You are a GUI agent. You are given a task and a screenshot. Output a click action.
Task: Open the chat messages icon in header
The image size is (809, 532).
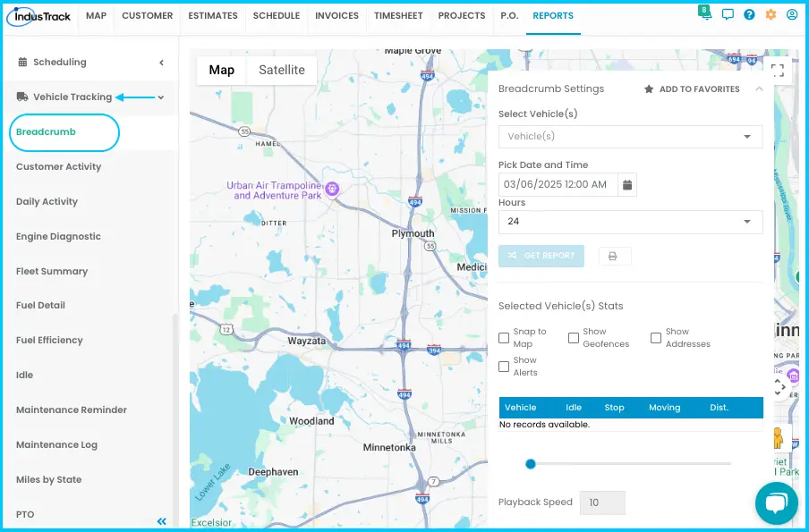(728, 14)
